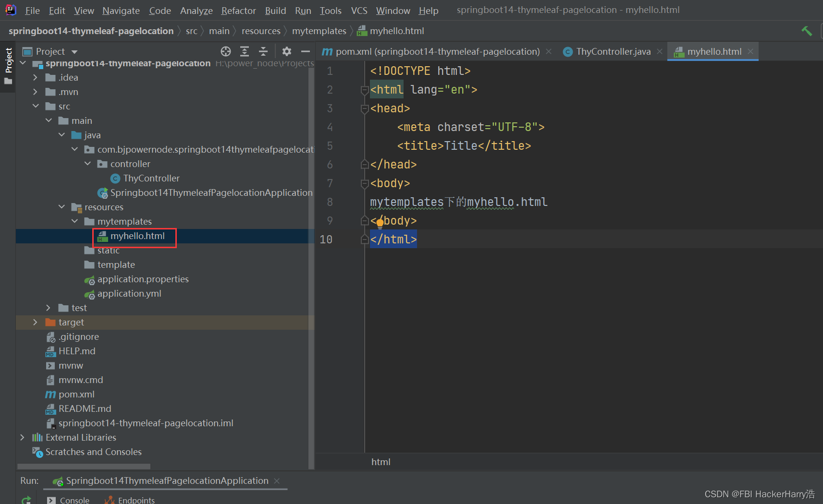Open the VCS menu
This screenshot has height=504, width=823.
[359, 11]
